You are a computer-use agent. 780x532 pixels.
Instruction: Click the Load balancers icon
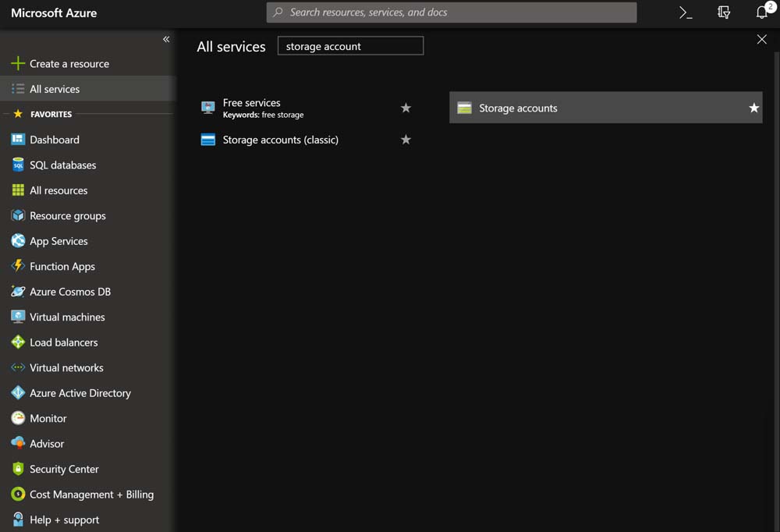[x=18, y=342]
